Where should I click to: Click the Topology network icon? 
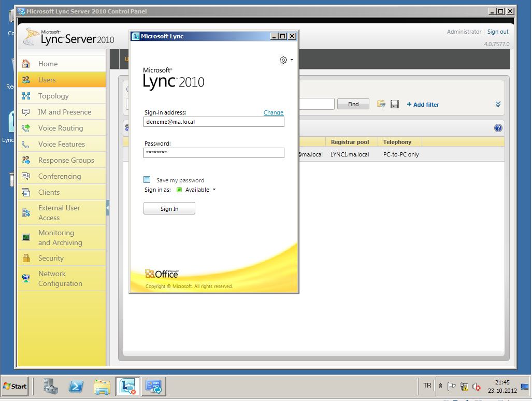pos(26,96)
